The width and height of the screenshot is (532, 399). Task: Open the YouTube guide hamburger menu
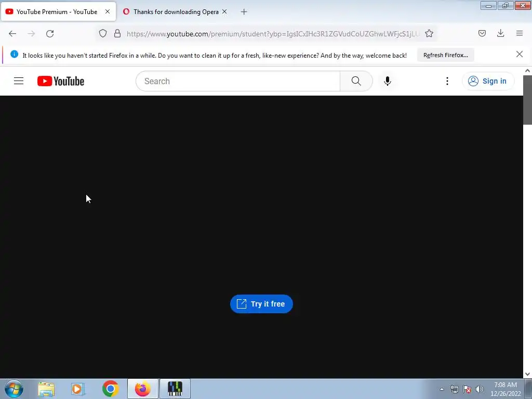tap(19, 81)
